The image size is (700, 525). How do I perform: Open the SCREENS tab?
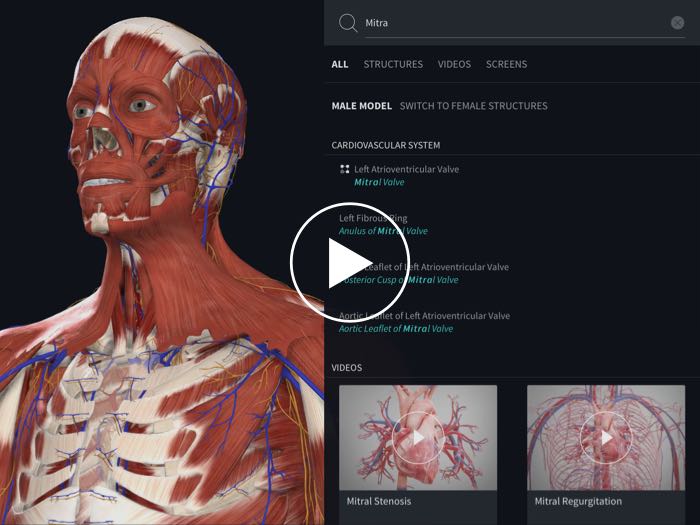506,64
